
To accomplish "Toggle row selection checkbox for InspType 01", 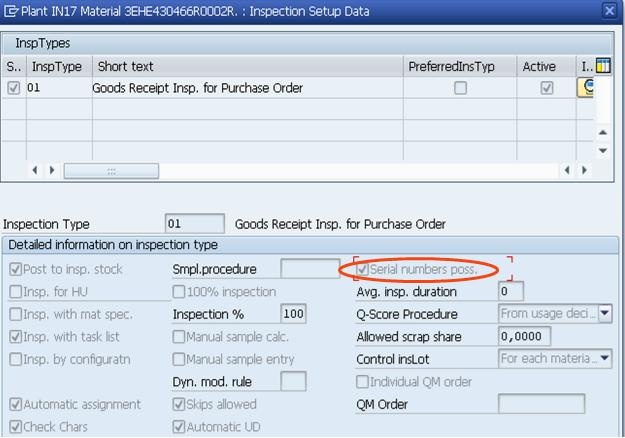I will 14,88.
